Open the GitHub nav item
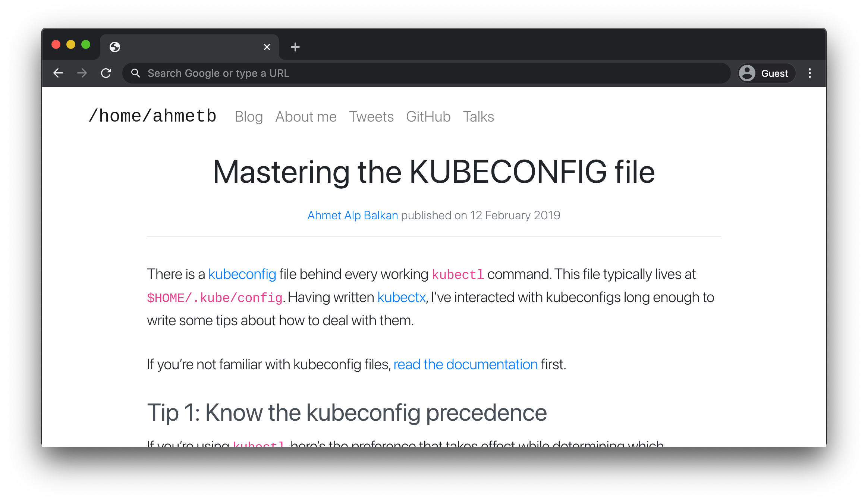This screenshot has height=502, width=868. click(428, 117)
